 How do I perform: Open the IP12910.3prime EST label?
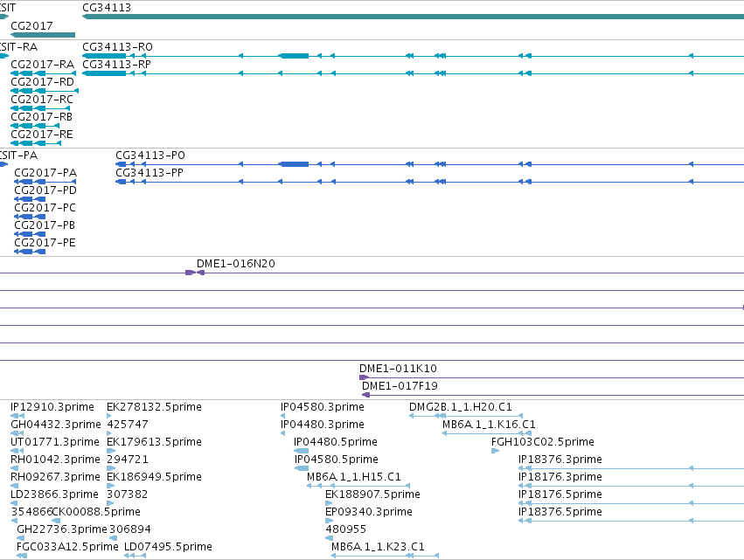point(52,407)
